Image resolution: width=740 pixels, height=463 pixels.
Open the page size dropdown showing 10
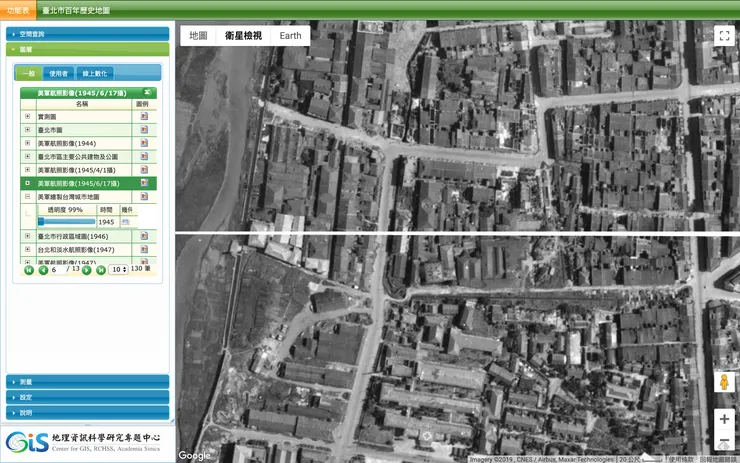pos(118,269)
